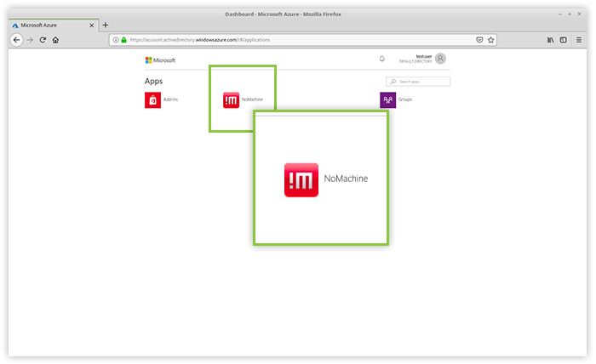Save page to Pocket icon
The width and height of the screenshot is (596, 364).
coord(479,40)
